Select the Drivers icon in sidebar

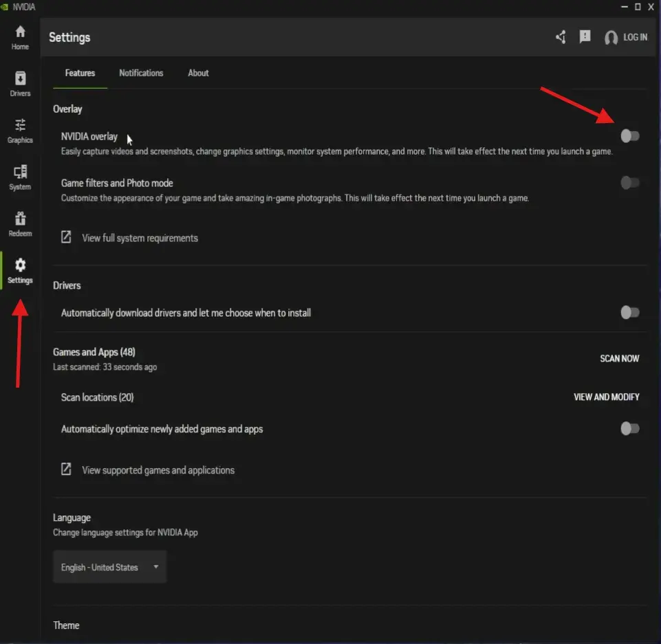(x=19, y=82)
